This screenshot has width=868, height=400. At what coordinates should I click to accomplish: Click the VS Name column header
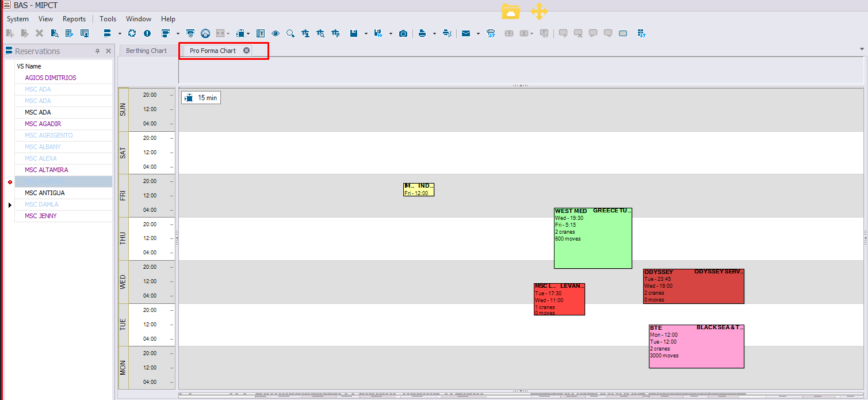click(29, 66)
